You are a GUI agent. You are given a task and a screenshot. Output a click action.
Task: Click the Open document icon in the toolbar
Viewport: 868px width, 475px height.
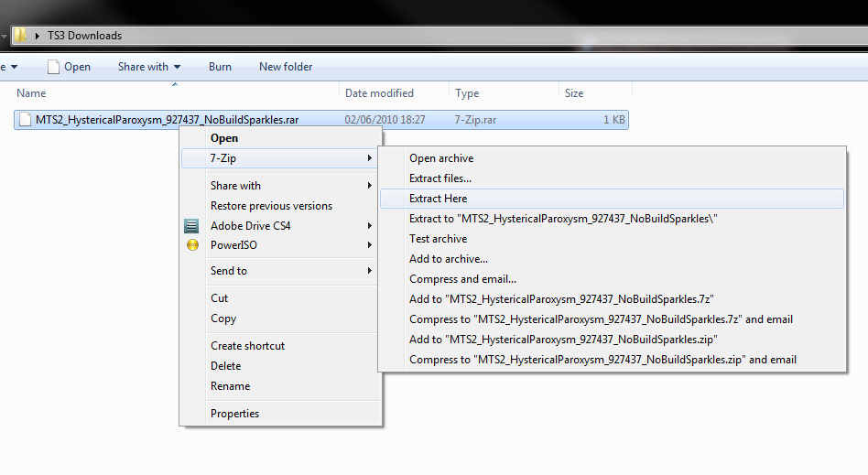[x=53, y=67]
